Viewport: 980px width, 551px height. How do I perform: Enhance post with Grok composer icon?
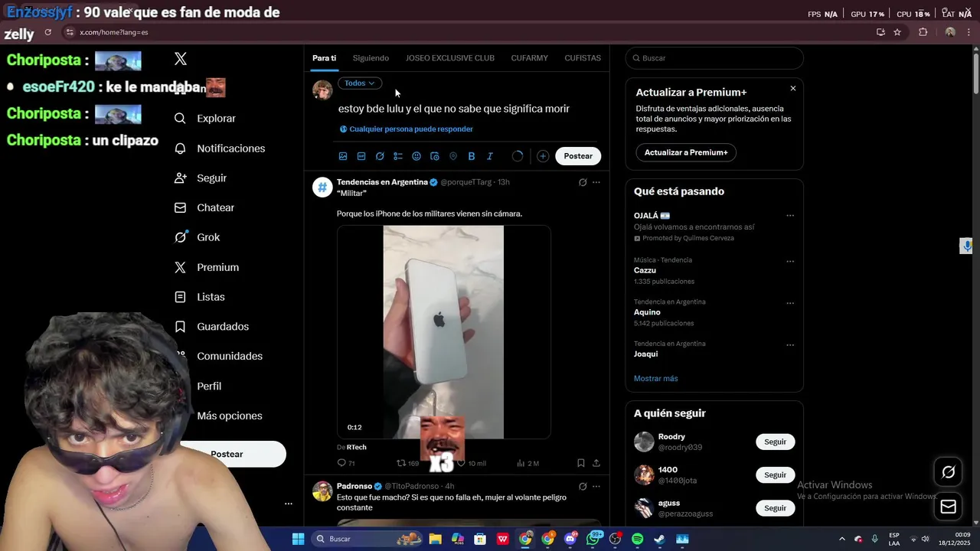[380, 156]
